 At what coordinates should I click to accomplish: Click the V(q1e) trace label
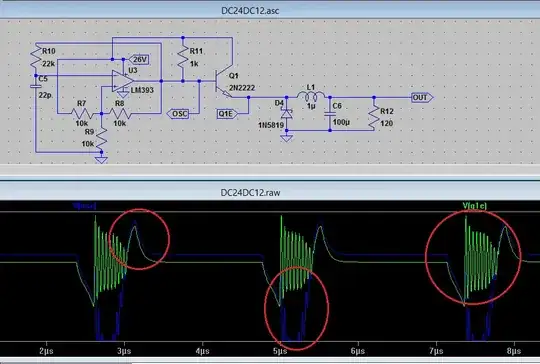click(x=475, y=206)
